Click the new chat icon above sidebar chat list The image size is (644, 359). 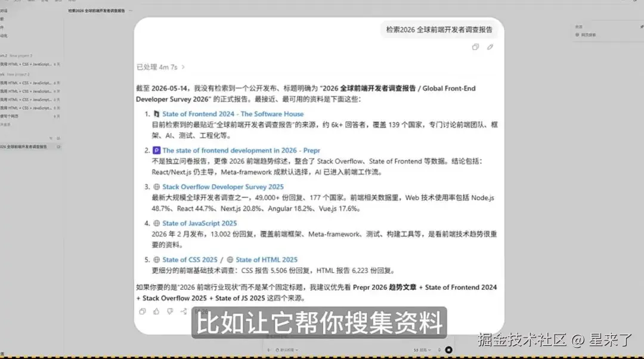(x=58, y=138)
